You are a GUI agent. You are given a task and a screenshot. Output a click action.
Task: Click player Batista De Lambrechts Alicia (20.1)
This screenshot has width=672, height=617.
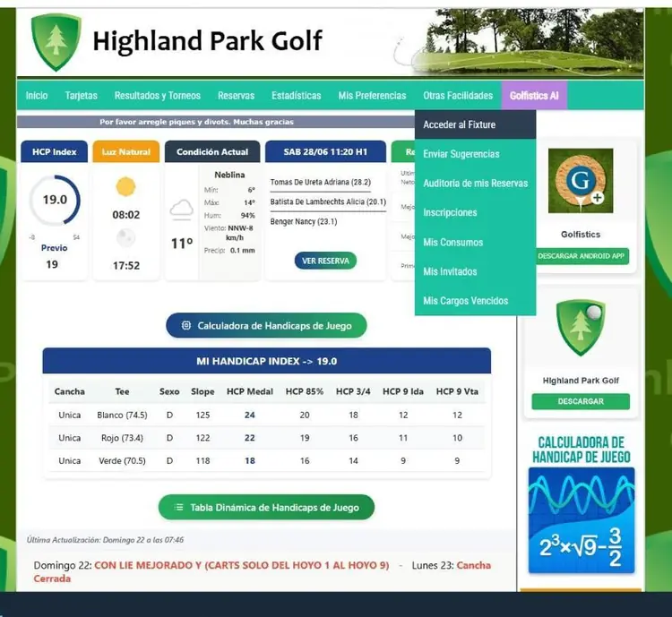click(328, 201)
